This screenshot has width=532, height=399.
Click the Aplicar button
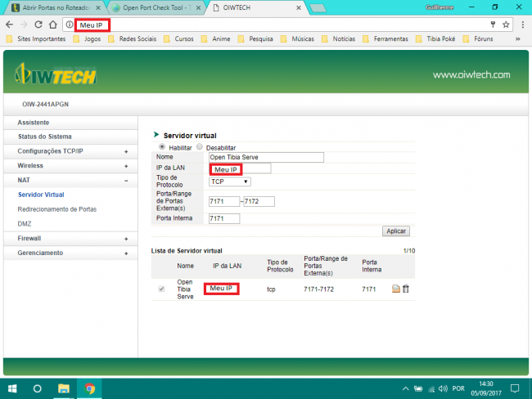(x=396, y=231)
